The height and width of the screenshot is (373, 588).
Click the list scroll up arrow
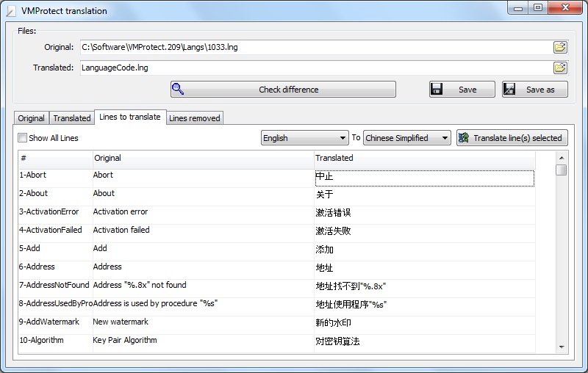(x=562, y=158)
